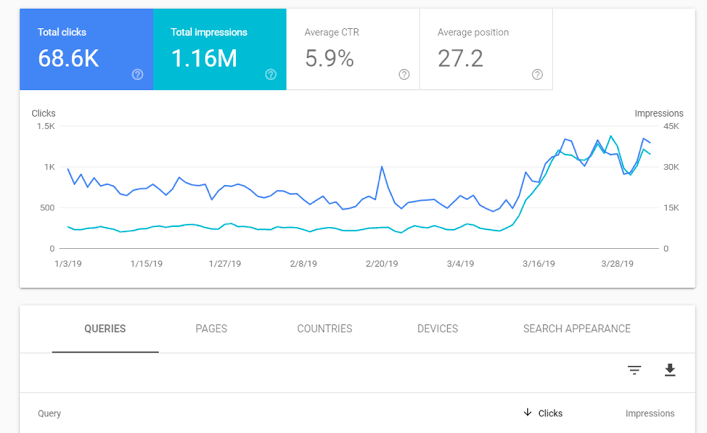Click the sort arrow beside Clicks column
Screen dimensions: 707x433
pos(527,413)
